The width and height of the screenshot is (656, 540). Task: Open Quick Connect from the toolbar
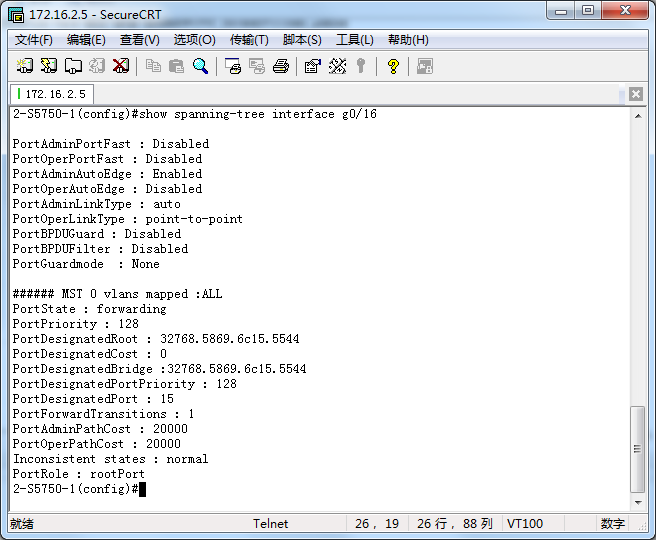pos(49,66)
